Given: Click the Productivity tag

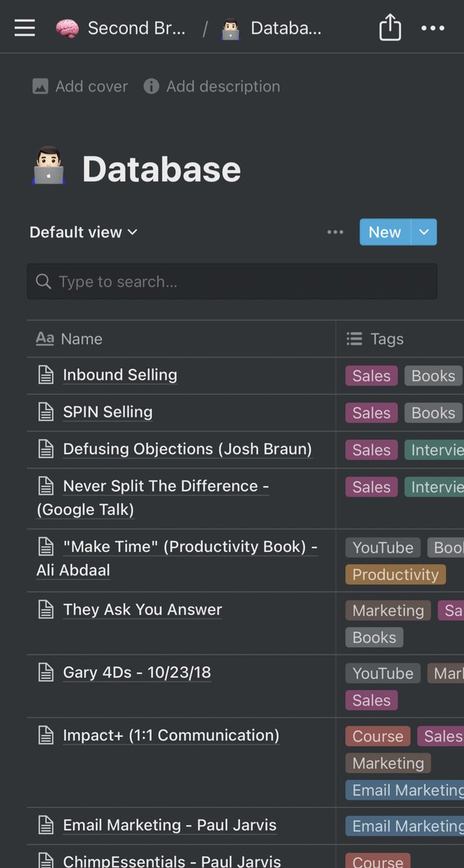Looking at the screenshot, I should (395, 574).
